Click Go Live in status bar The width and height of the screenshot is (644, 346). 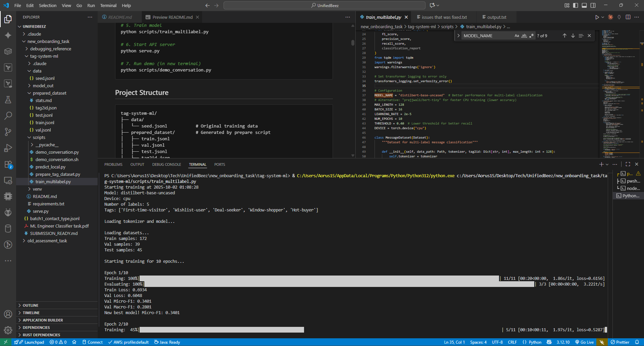[584, 342]
